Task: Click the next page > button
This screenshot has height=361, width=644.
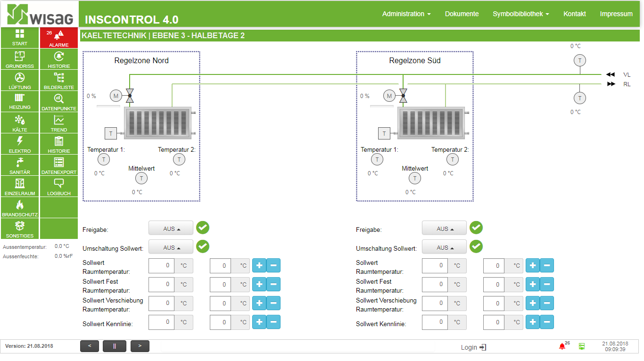Action: click(x=140, y=346)
